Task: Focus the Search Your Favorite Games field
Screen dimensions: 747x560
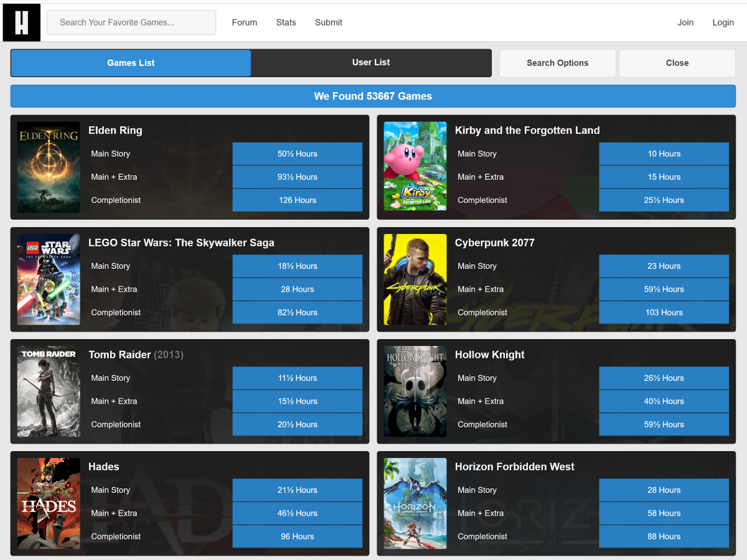Action: click(x=131, y=22)
